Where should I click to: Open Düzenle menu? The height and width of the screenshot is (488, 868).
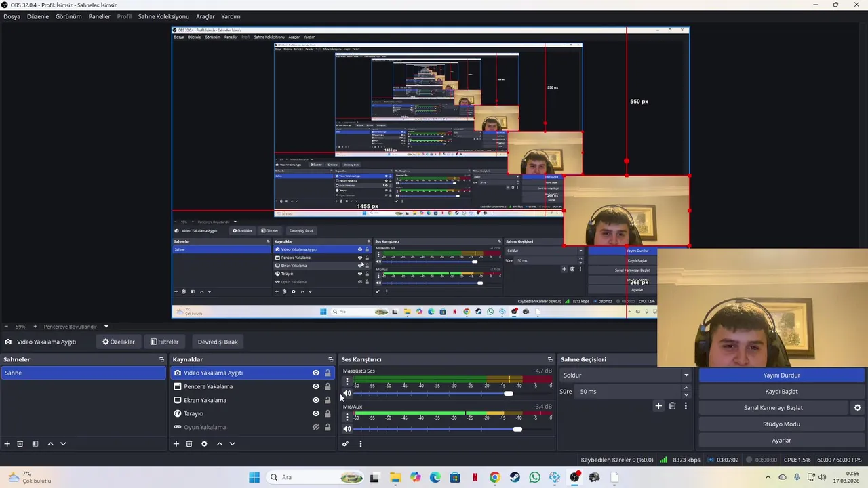point(38,16)
